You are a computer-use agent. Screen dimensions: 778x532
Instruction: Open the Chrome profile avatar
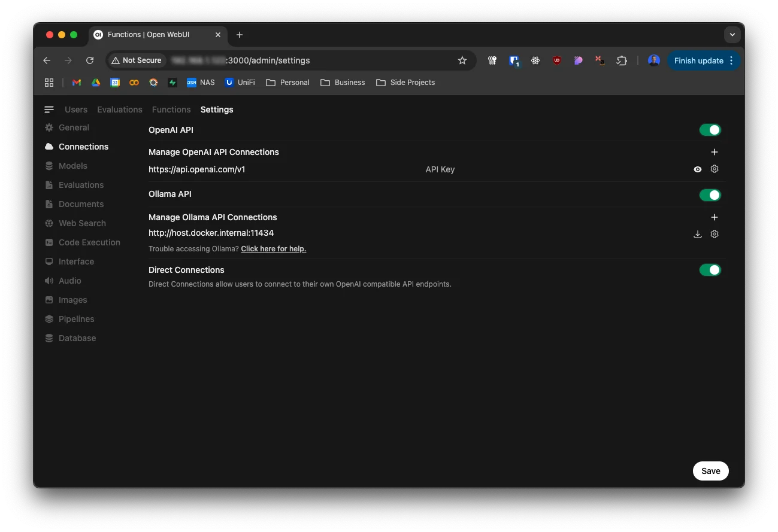(654, 60)
